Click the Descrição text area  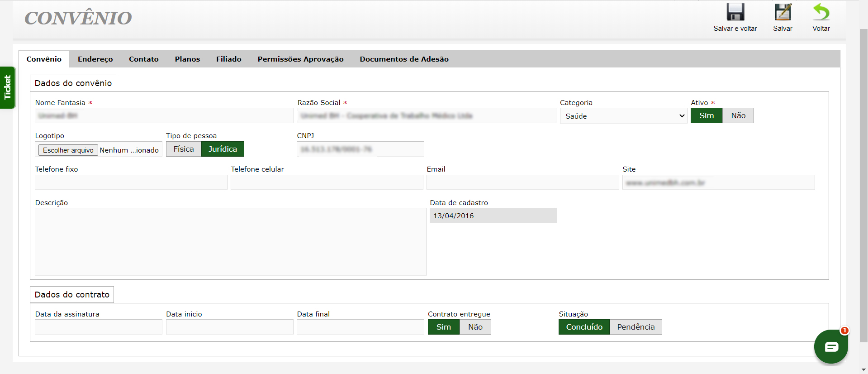pyautogui.click(x=230, y=242)
